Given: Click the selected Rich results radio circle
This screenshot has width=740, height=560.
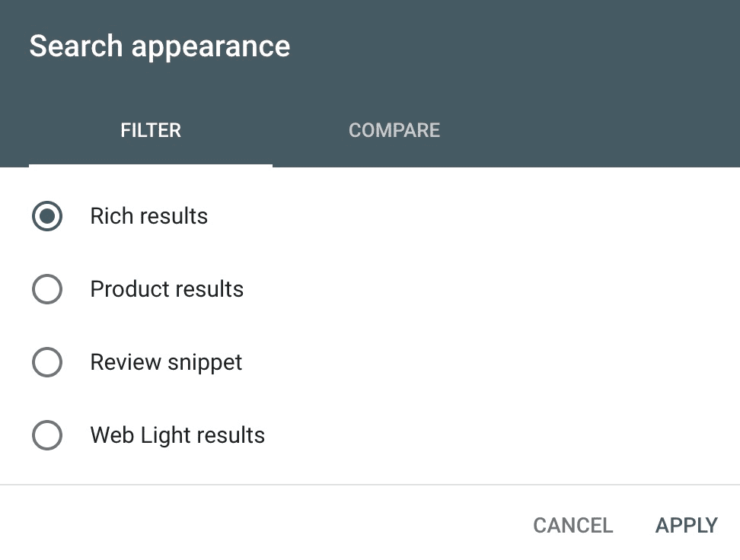Looking at the screenshot, I should (47, 216).
